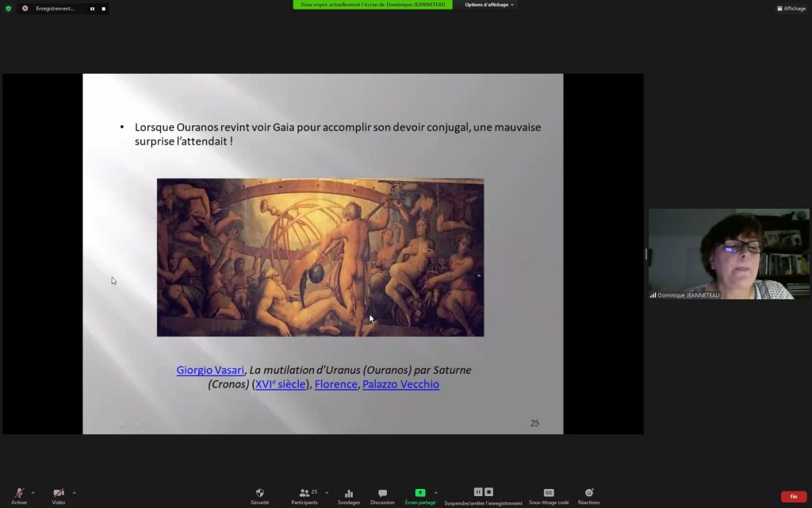Viewport: 812px width, 508px height.
Task: Expand video options caret next to Vidéo
Action: point(74,493)
